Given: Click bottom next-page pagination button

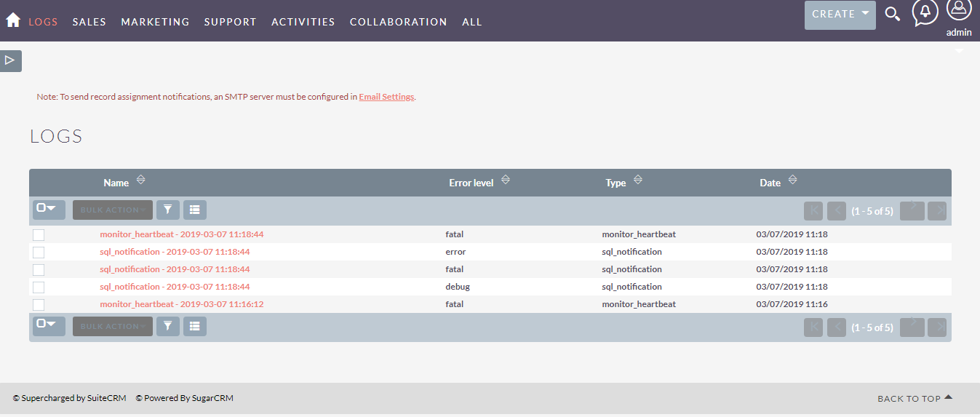Looking at the screenshot, I should [x=912, y=327].
